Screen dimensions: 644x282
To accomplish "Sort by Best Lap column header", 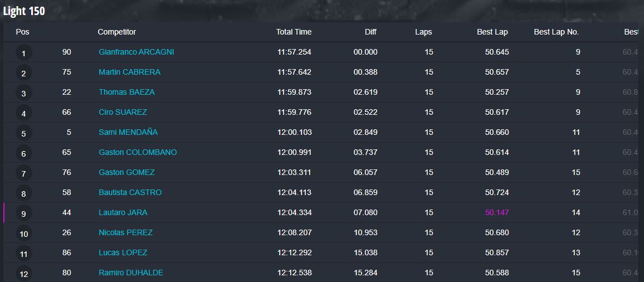I will pos(492,32).
